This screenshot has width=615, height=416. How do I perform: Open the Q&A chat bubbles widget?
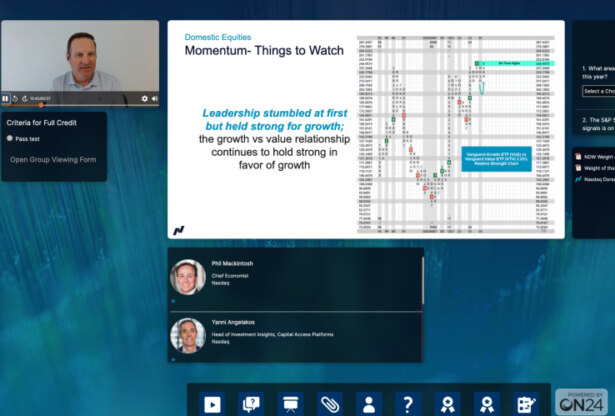pos(251,404)
